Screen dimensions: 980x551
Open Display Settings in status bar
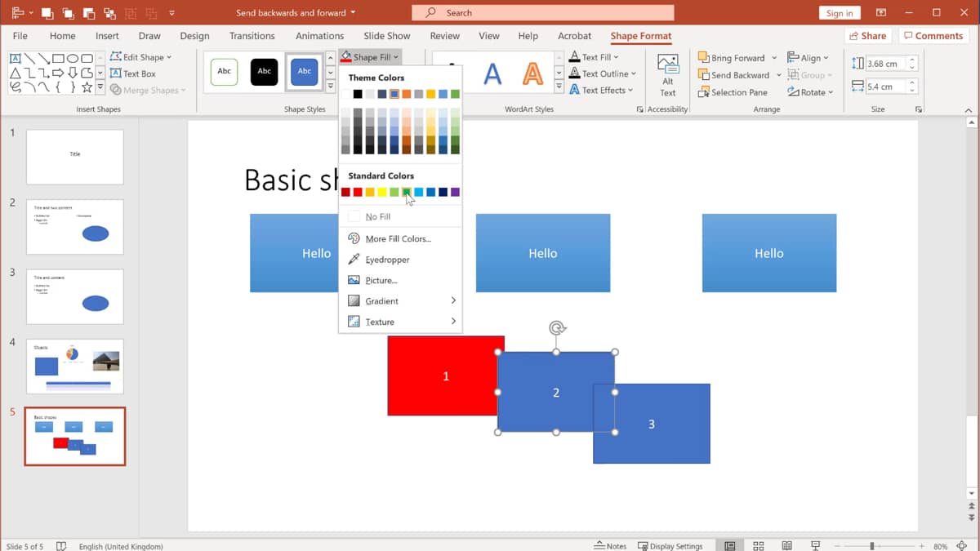click(x=670, y=546)
